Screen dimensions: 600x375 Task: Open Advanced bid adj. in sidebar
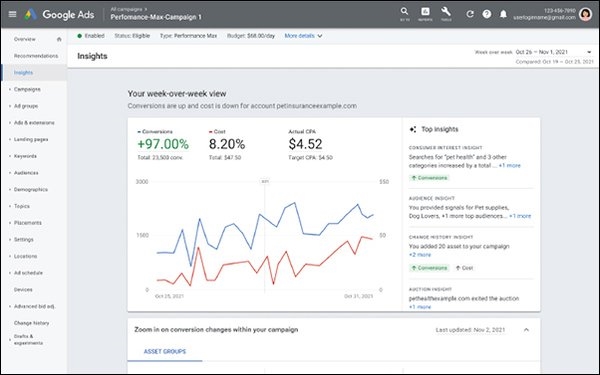tap(34, 307)
